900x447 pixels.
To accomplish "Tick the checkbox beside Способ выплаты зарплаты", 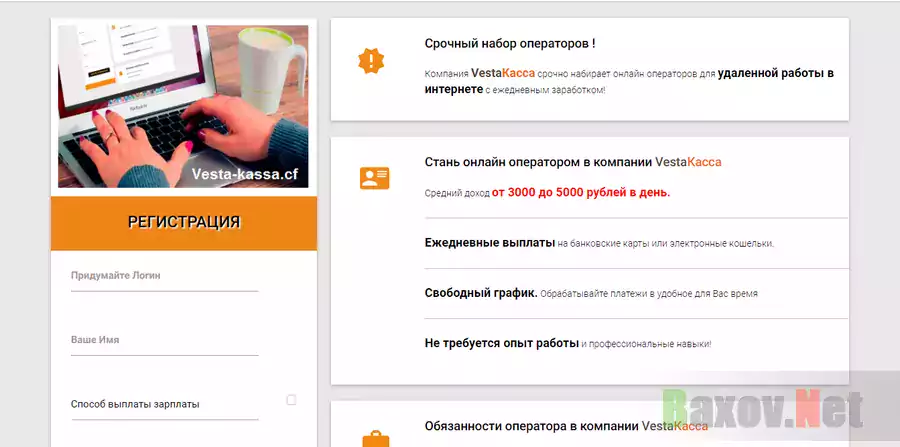I will [x=291, y=400].
